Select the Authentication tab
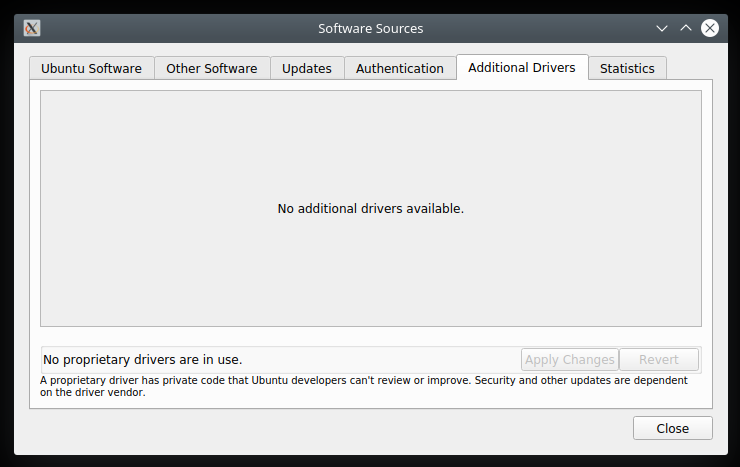The height and width of the screenshot is (467, 740). [x=400, y=68]
